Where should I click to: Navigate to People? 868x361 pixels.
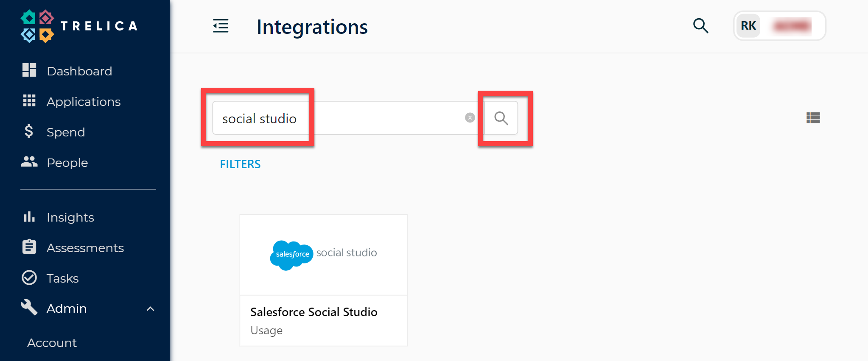coord(67,162)
